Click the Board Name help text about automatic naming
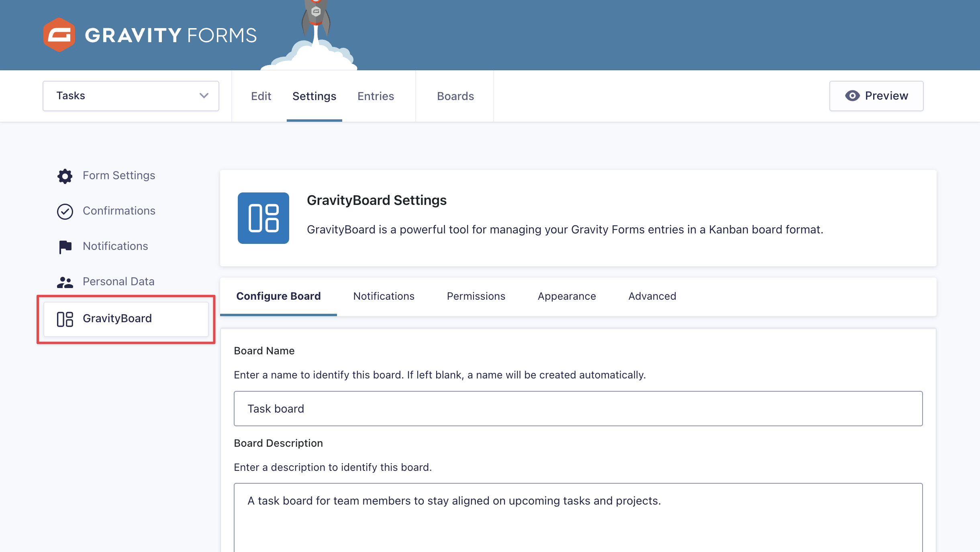980x552 pixels. coord(440,375)
